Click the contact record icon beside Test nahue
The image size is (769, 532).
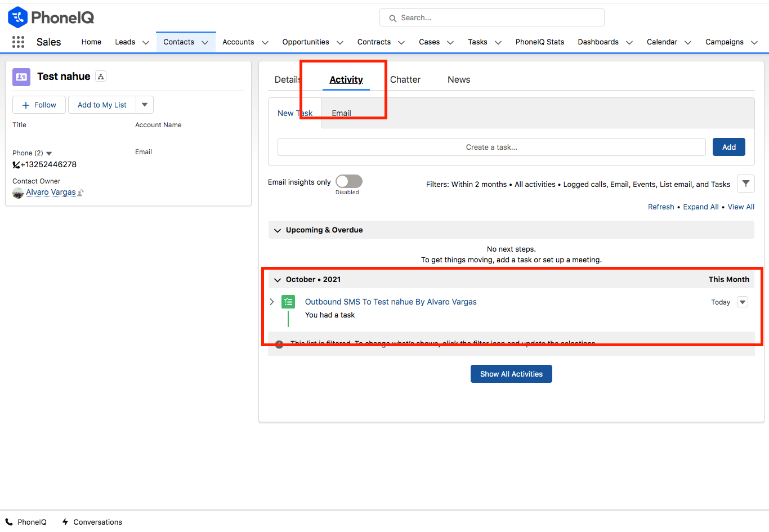(21, 77)
